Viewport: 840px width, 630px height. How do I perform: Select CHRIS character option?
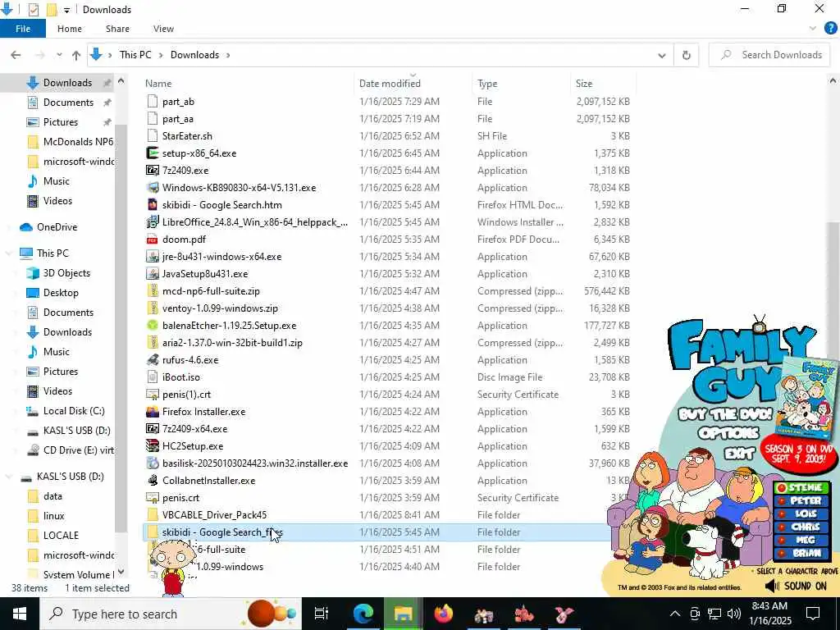click(x=801, y=527)
